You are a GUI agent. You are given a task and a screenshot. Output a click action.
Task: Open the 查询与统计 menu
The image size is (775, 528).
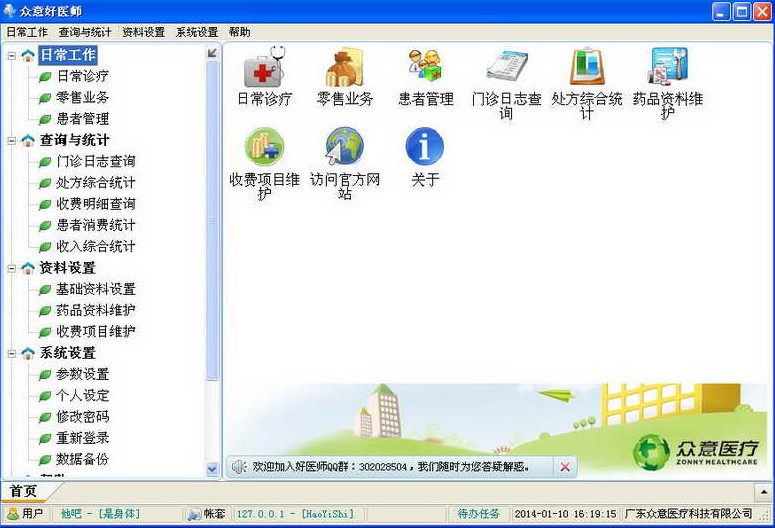click(x=85, y=32)
